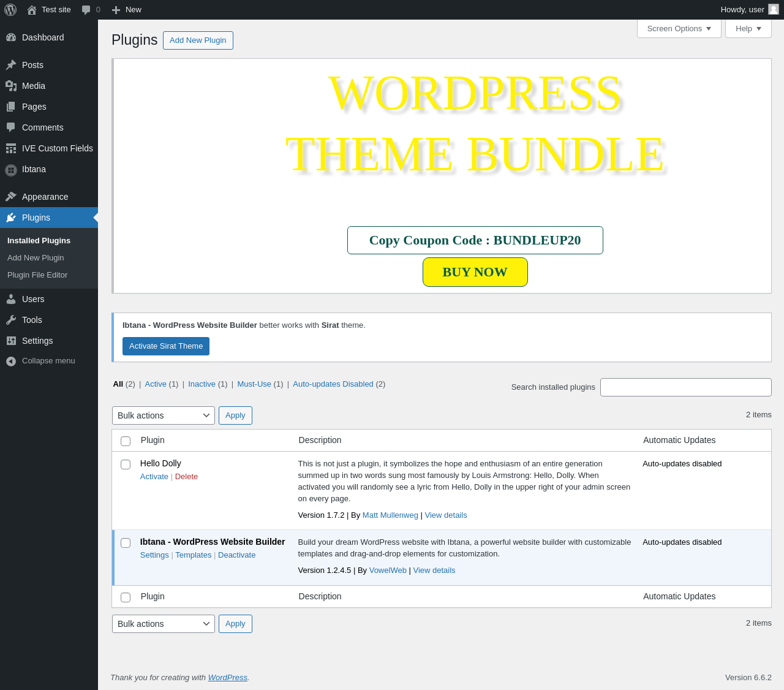Screen dimensions: 784x690
Task: Click the plus icon for New content
Action: 116,10
